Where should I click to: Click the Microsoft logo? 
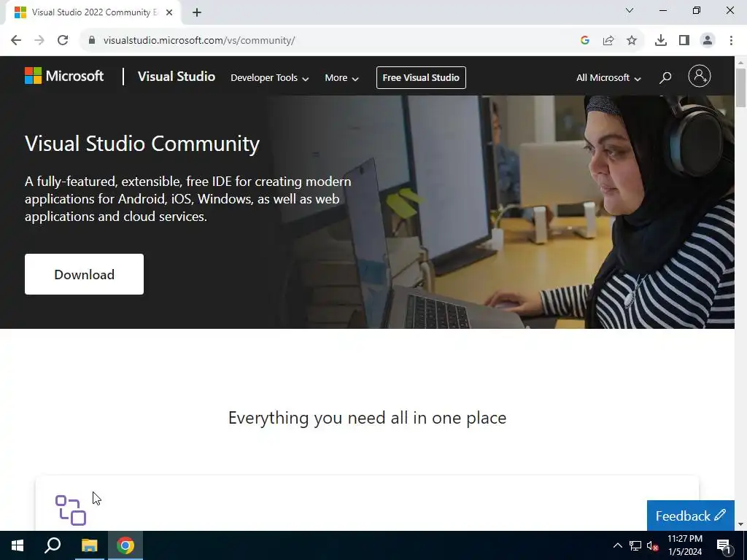click(x=64, y=76)
